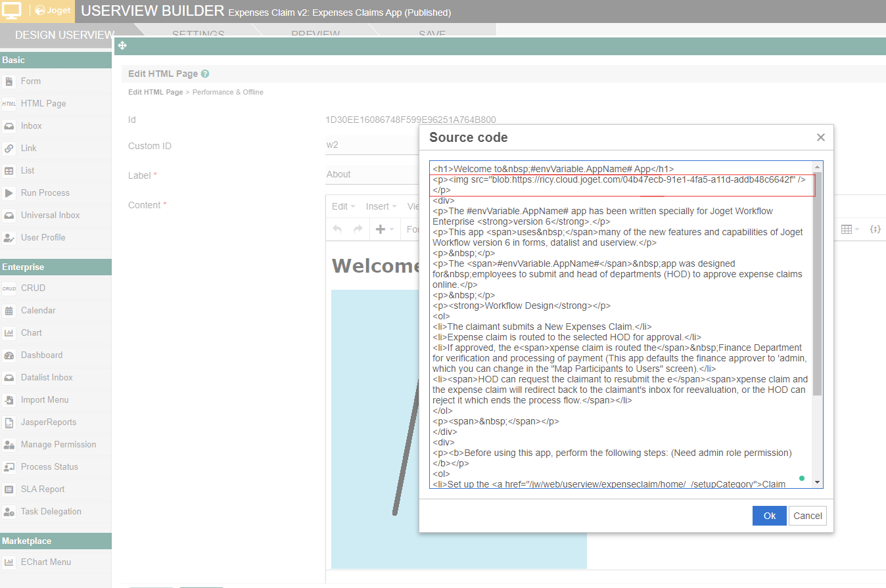
Task: Open the table dropdown in the editor toolbar
Action: 851,229
